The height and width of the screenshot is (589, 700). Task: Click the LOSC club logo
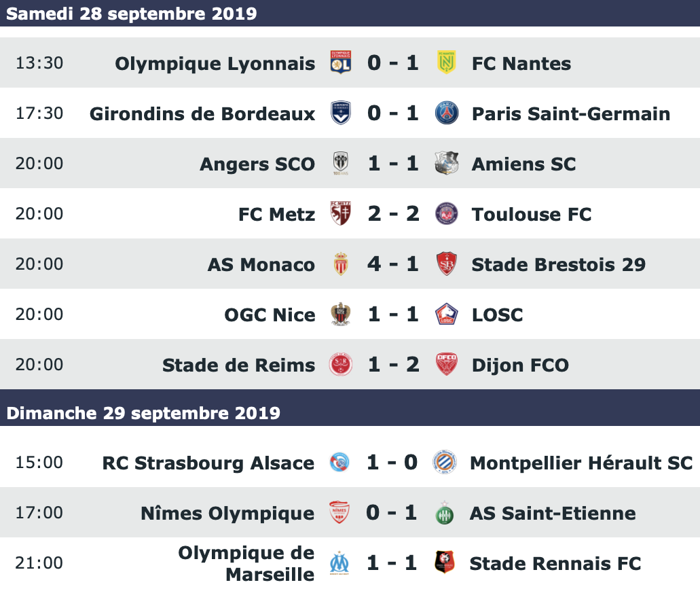[447, 314]
